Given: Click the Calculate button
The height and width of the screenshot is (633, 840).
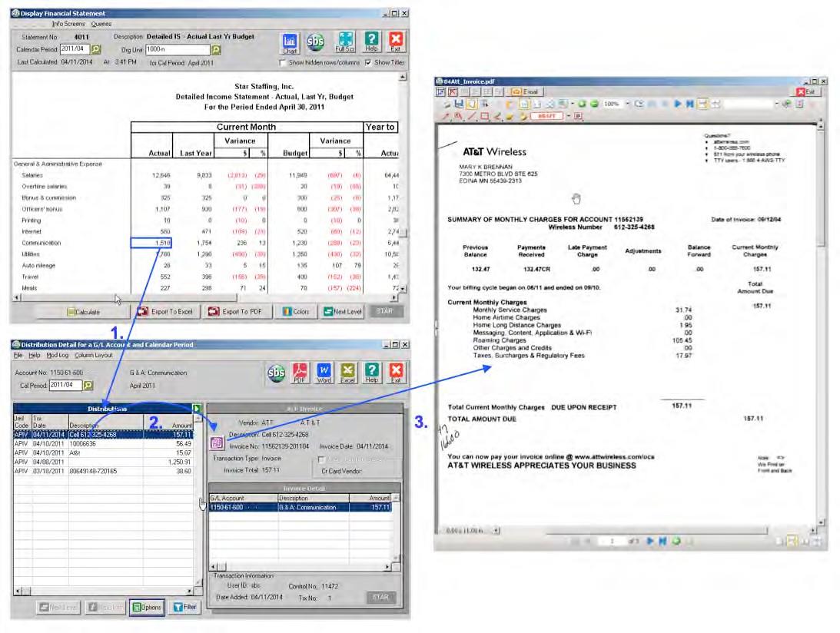Looking at the screenshot, I should 84,312.
